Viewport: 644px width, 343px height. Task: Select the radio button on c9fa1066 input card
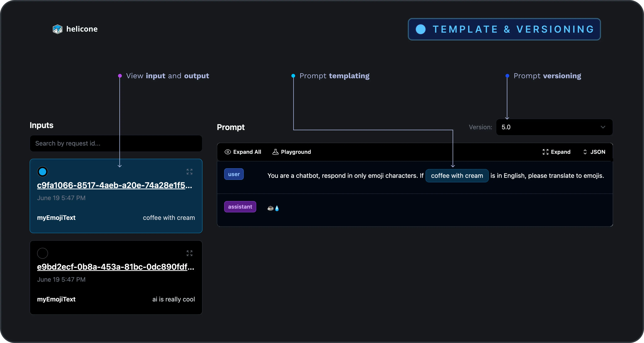pos(42,172)
